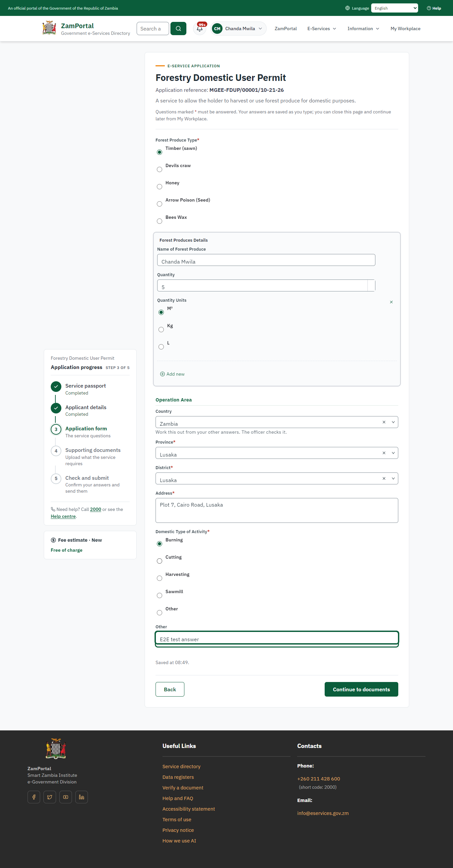Choose the Bees Wax radio option

coord(160,221)
